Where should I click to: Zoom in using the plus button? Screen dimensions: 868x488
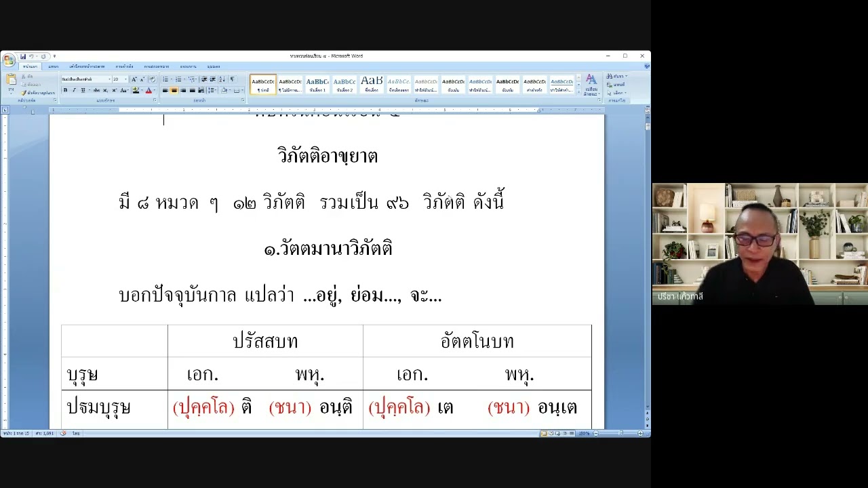point(640,433)
